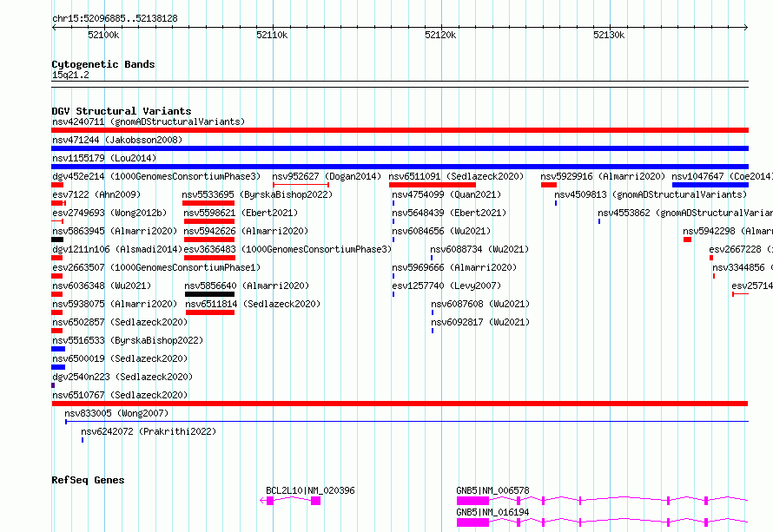The height and width of the screenshot is (532, 773).
Task: Click the 52110k ruler tick label
Action: point(272,35)
